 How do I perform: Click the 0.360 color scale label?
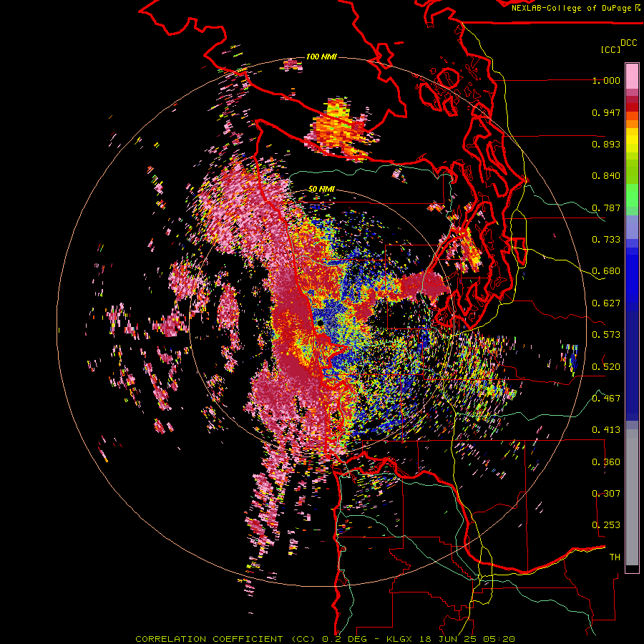click(606, 462)
